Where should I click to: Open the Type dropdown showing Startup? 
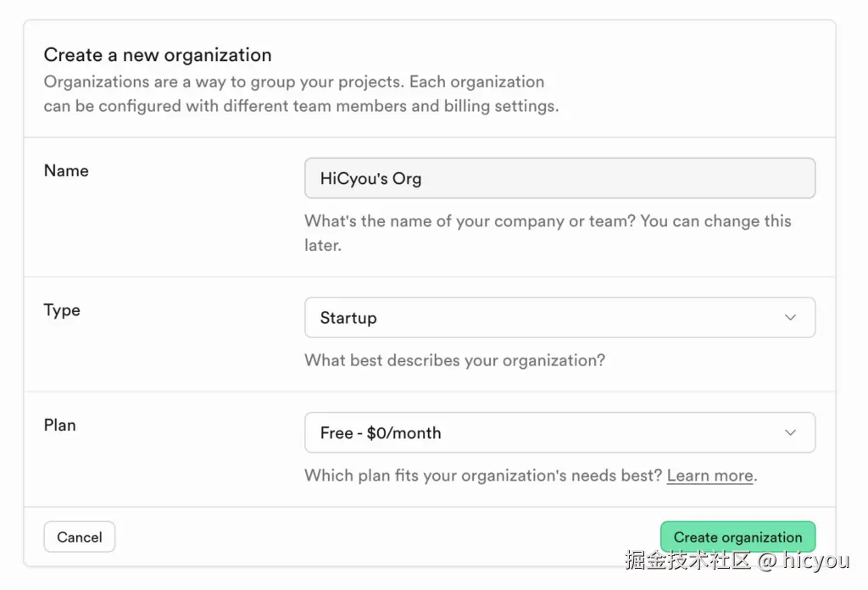pyautogui.click(x=559, y=318)
